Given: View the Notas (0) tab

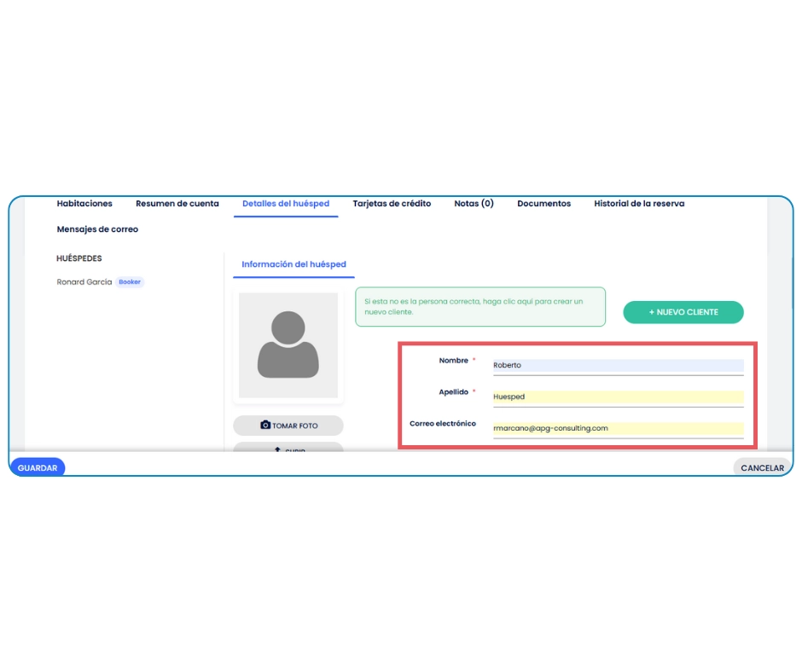Looking at the screenshot, I should click(474, 204).
